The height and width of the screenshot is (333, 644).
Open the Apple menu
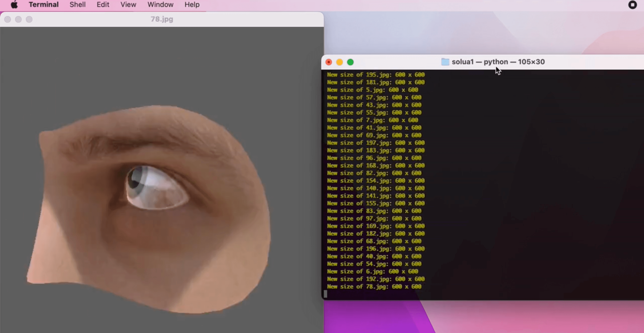14,4
